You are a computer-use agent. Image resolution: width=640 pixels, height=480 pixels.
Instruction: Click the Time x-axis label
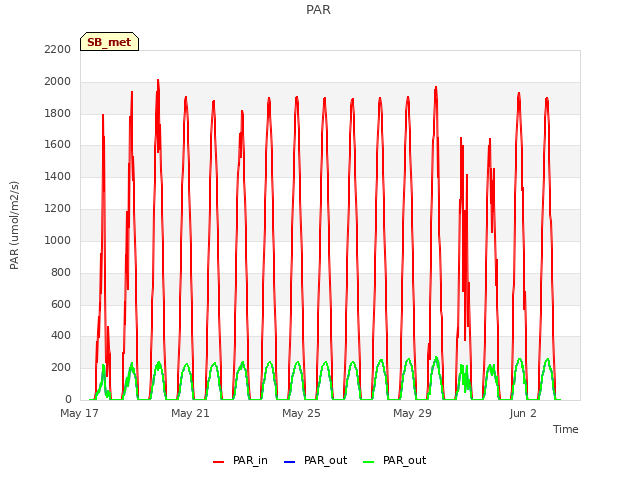[x=566, y=429]
